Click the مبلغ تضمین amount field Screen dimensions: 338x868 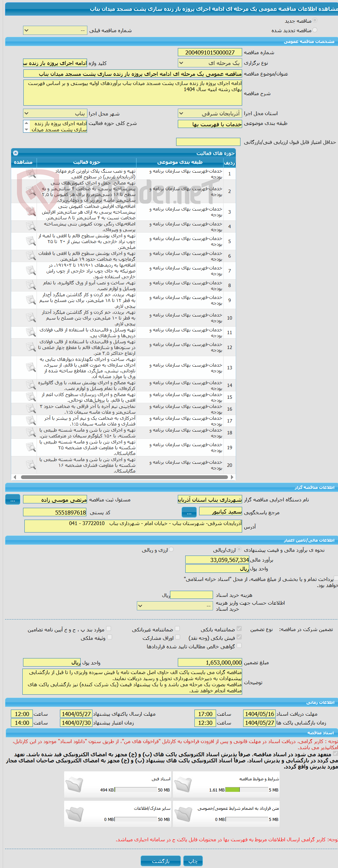[210, 663]
